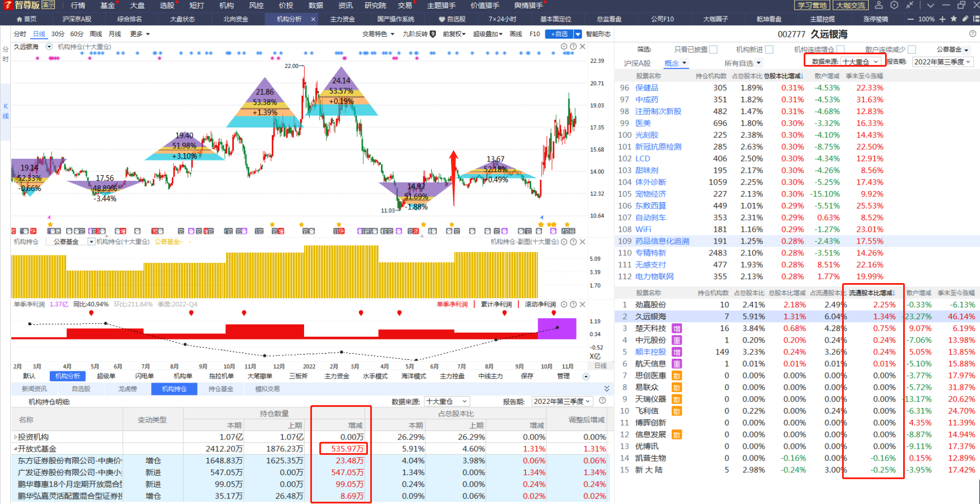Image resolution: width=980 pixels, height=504 pixels.
Task: Enable 机构连续增仓 checkbox
Action: (840, 50)
